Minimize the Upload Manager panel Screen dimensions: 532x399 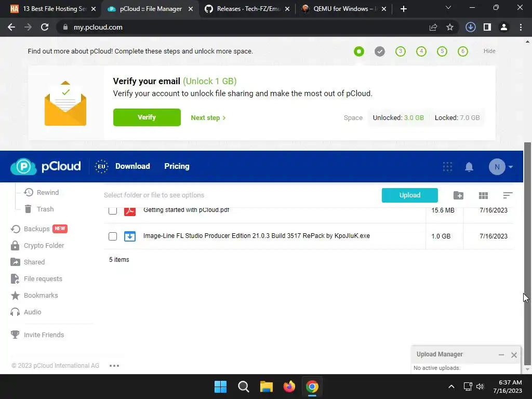pos(501,355)
